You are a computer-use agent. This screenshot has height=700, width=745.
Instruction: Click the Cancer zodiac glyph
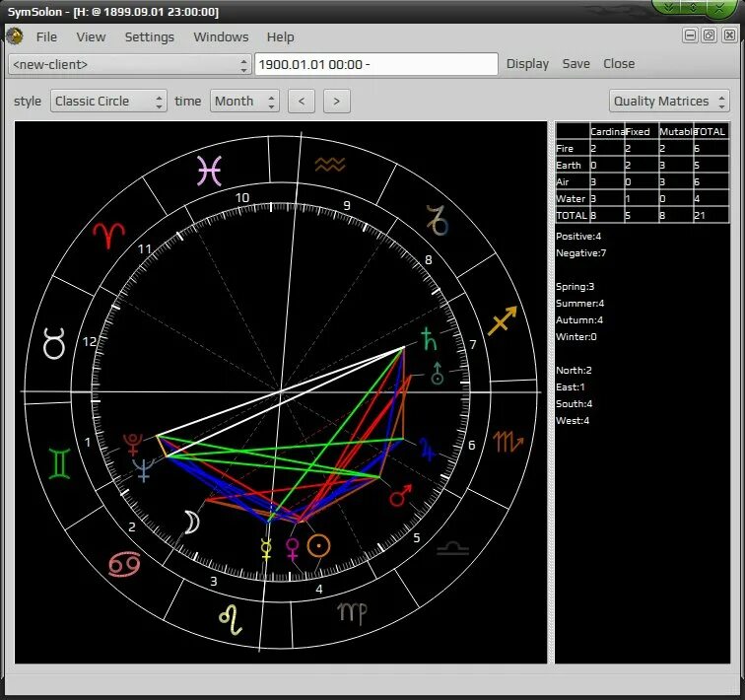pos(124,564)
